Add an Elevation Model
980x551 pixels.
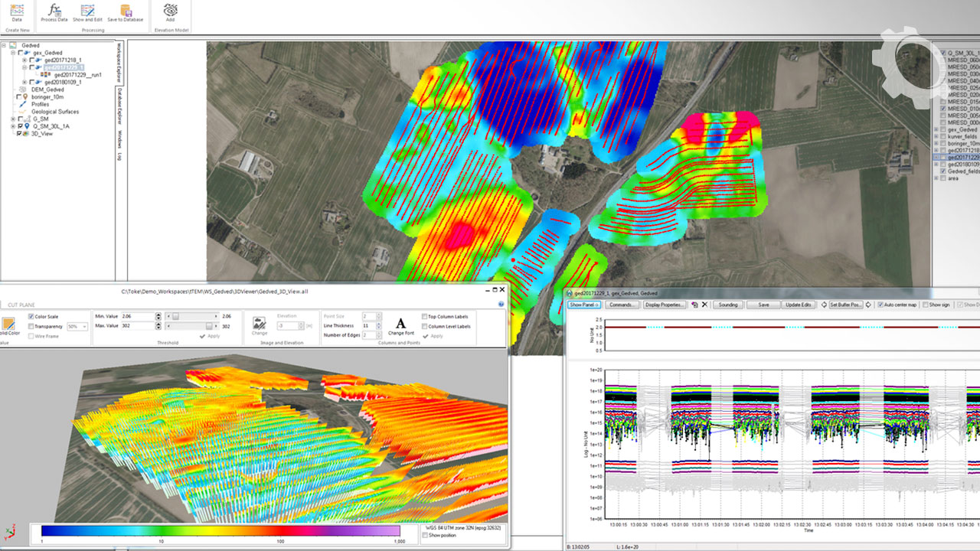[x=170, y=11]
